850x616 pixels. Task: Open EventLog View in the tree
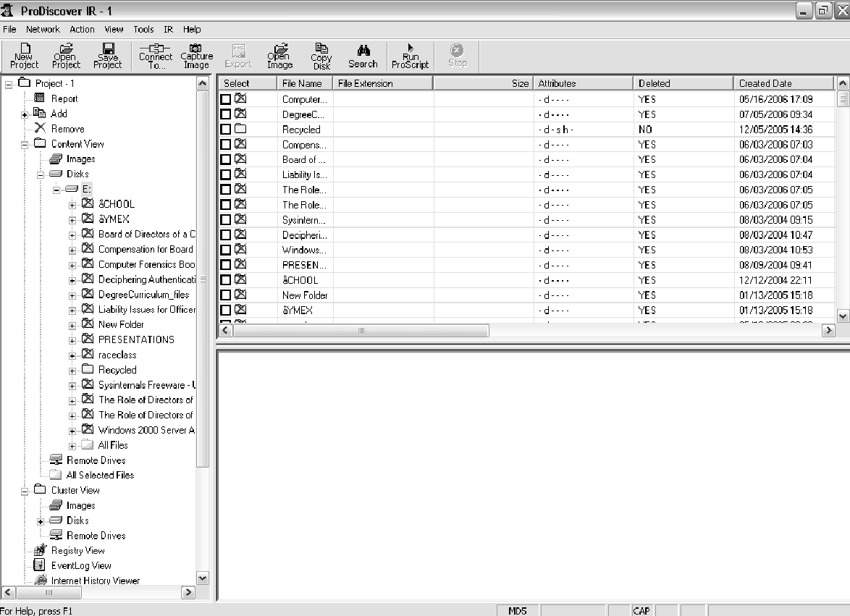point(81,565)
